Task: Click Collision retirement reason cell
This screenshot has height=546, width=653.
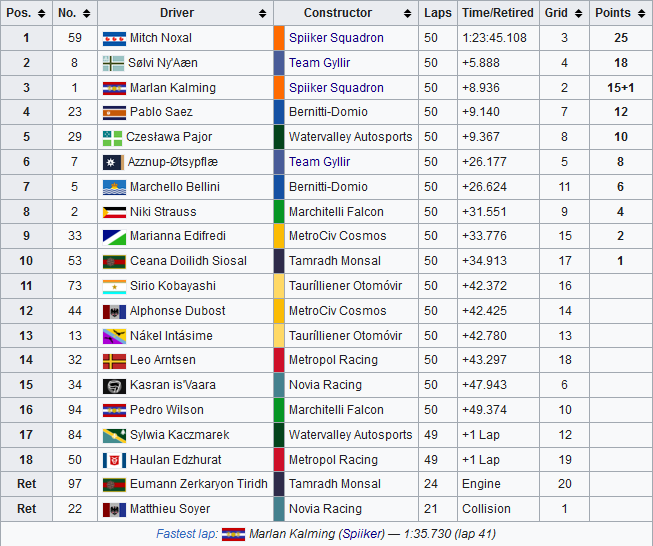Action: 498,509
